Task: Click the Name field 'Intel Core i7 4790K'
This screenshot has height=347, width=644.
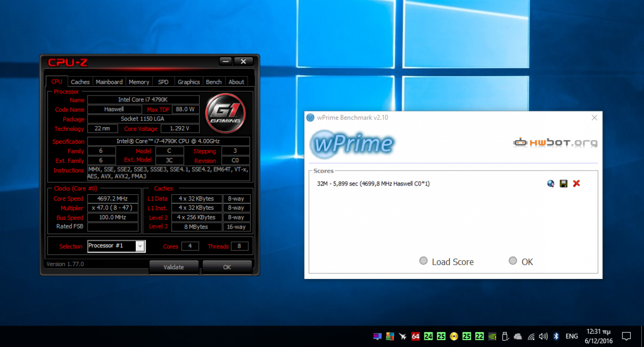Action: click(143, 100)
